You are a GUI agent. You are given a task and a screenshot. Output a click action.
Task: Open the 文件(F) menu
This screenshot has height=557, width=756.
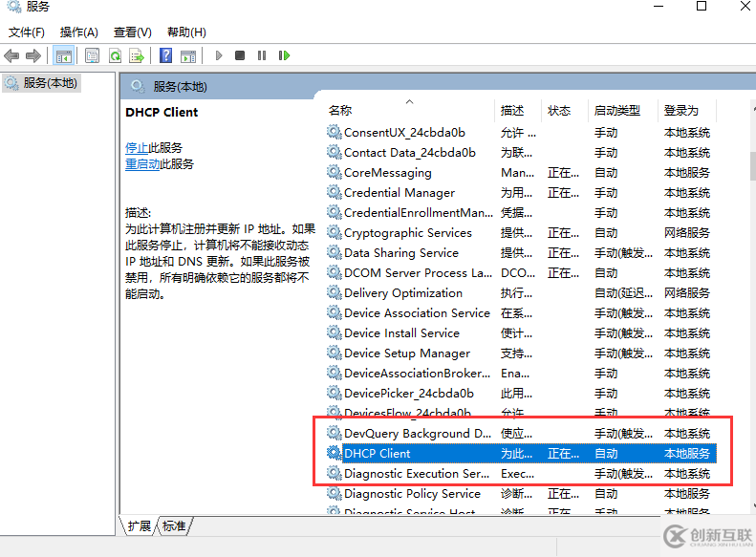click(x=27, y=32)
